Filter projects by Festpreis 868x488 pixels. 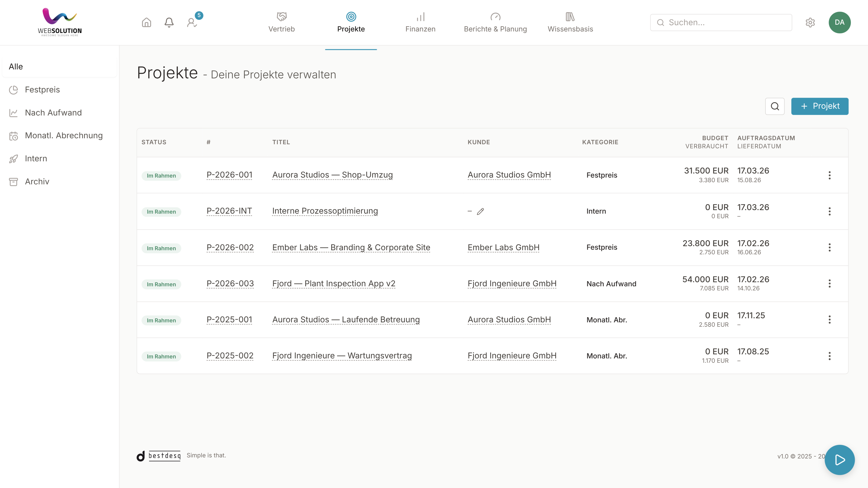point(60,89)
